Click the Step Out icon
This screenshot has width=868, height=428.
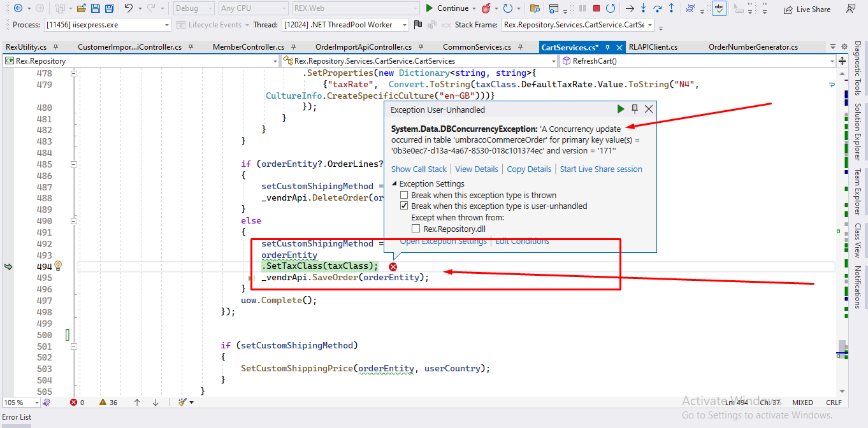672,8
